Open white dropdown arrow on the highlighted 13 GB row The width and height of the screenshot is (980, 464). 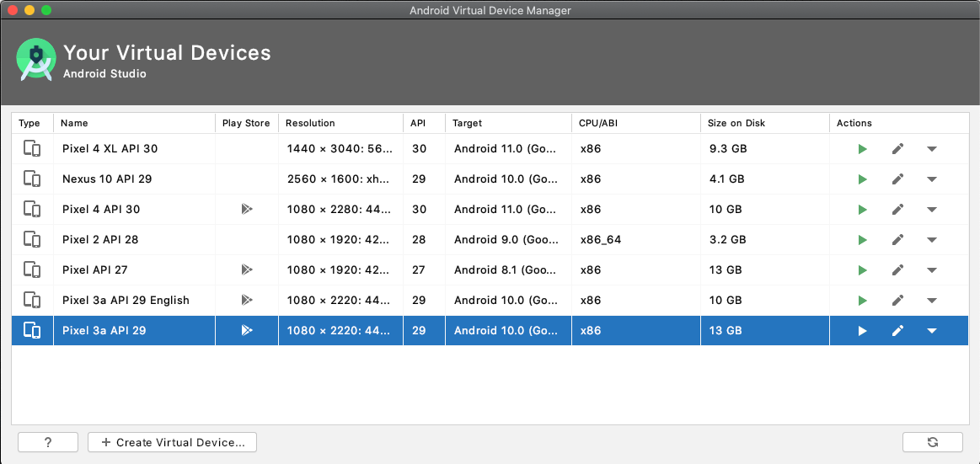point(932,331)
